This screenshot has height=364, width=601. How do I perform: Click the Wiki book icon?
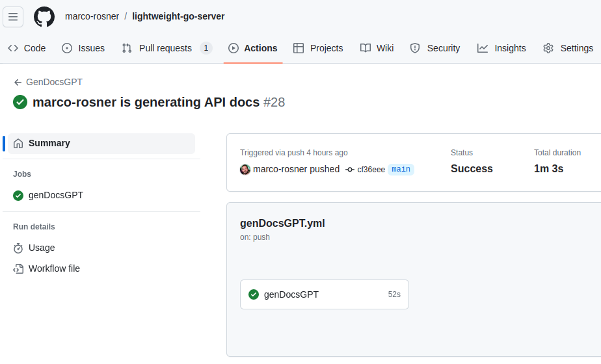(x=366, y=48)
